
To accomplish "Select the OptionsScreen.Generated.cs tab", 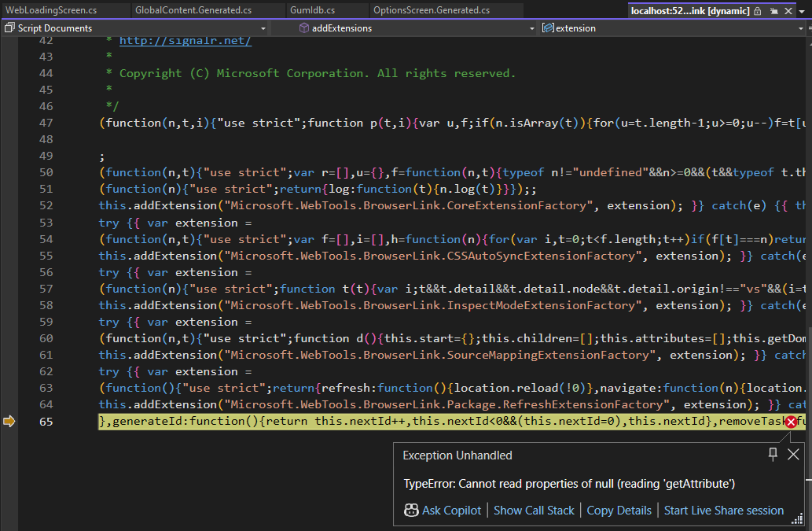I will pyautogui.click(x=431, y=10).
